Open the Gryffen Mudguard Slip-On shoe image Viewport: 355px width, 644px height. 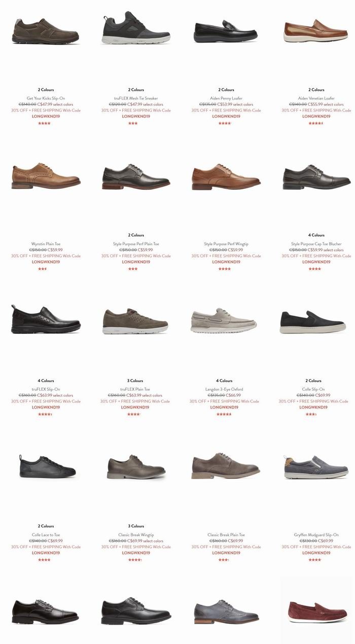coord(316,467)
